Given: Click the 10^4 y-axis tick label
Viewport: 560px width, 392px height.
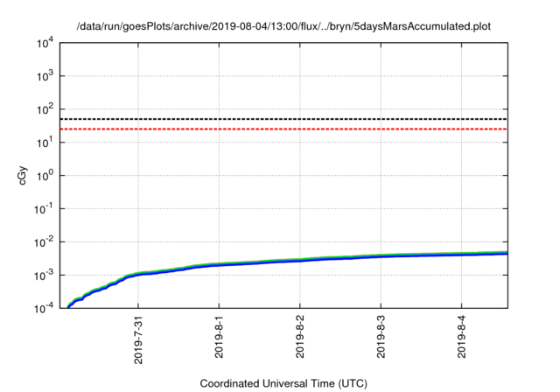Looking at the screenshot, I should (x=45, y=43).
